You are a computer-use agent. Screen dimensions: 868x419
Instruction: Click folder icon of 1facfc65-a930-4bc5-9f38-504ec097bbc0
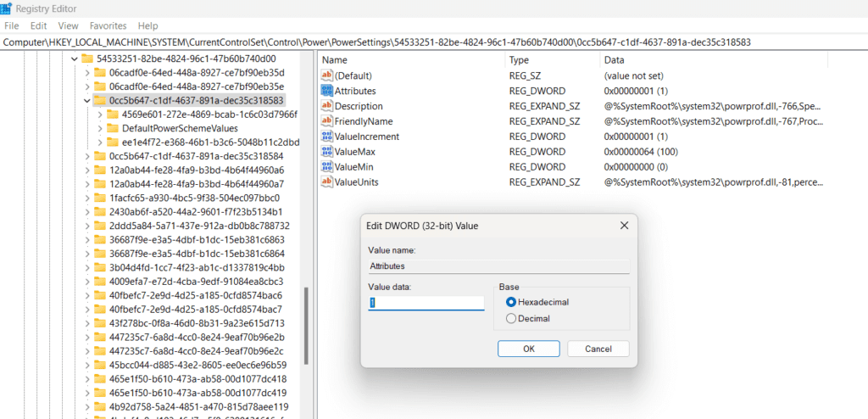[x=100, y=198]
